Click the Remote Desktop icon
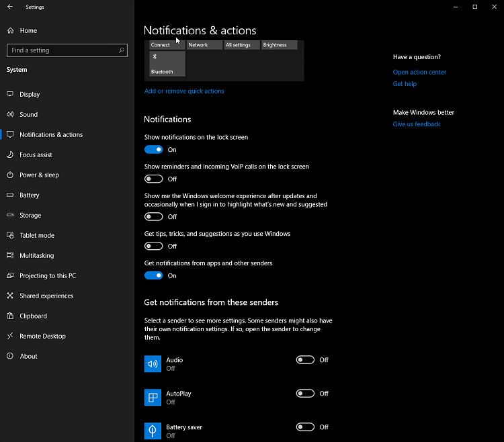This screenshot has width=504, height=442. pos(10,336)
